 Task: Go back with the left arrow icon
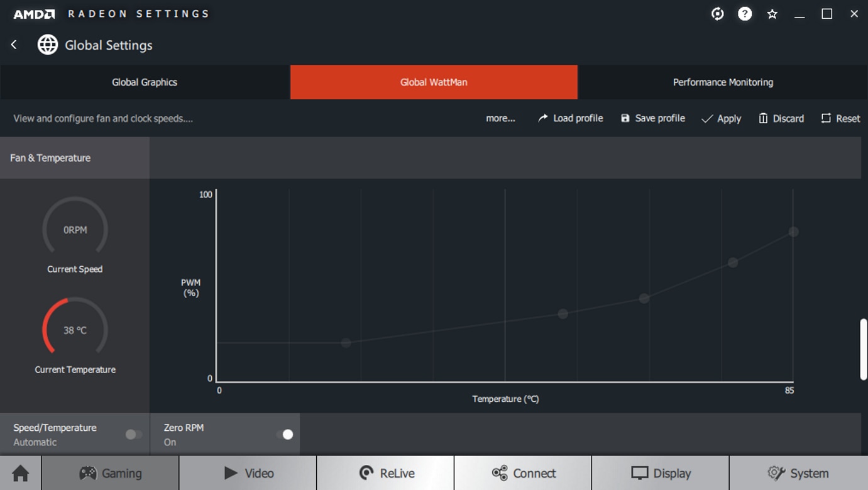[x=14, y=45]
